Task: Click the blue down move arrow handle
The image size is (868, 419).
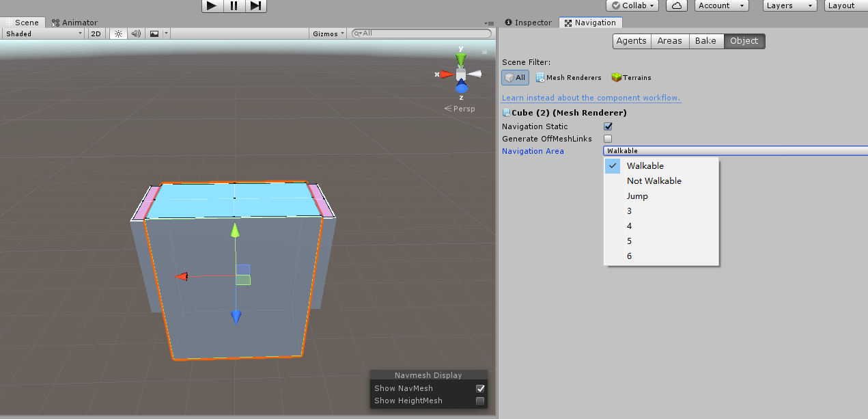Action: click(236, 316)
